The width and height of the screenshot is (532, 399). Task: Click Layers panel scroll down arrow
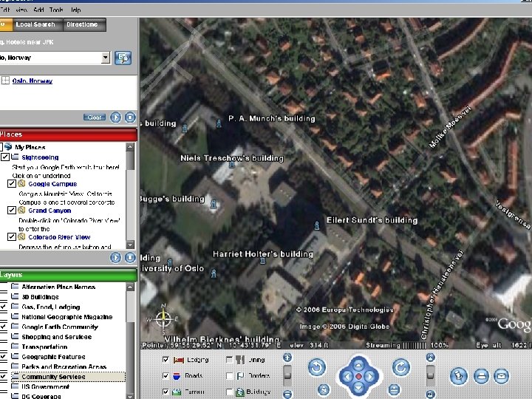pos(130,395)
